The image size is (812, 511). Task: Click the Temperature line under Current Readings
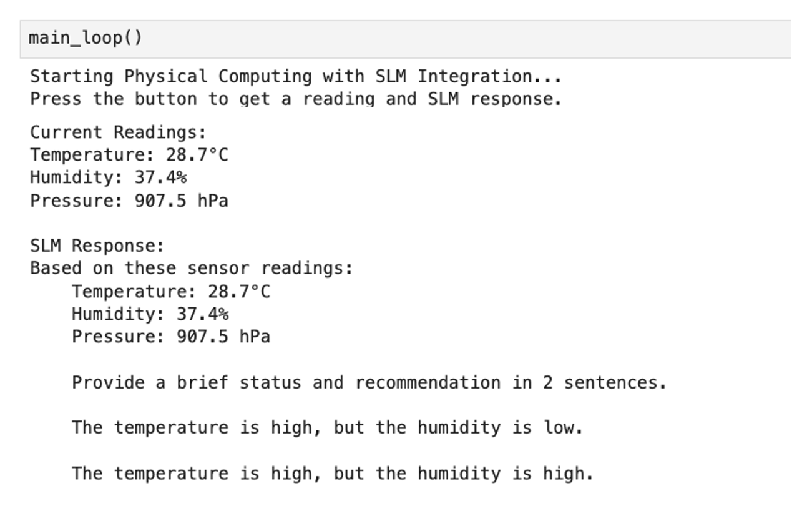tap(129, 155)
